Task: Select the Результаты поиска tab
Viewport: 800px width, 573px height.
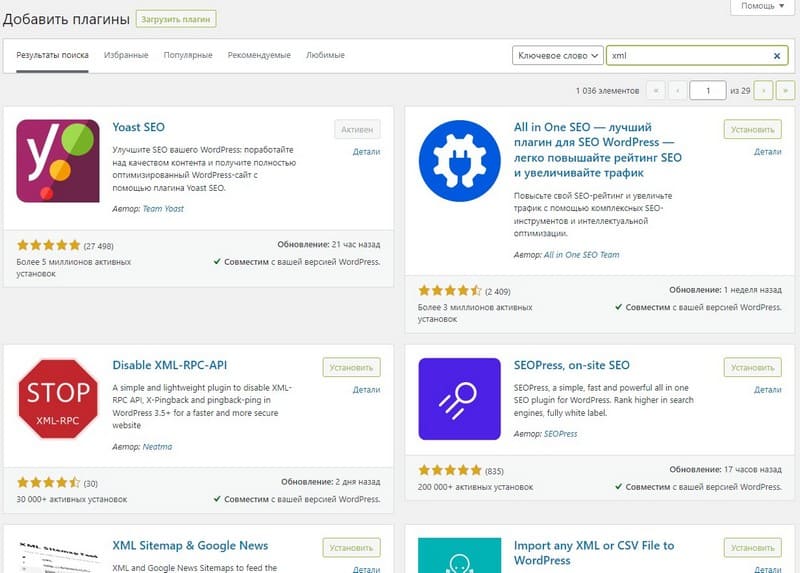Action: [52, 55]
